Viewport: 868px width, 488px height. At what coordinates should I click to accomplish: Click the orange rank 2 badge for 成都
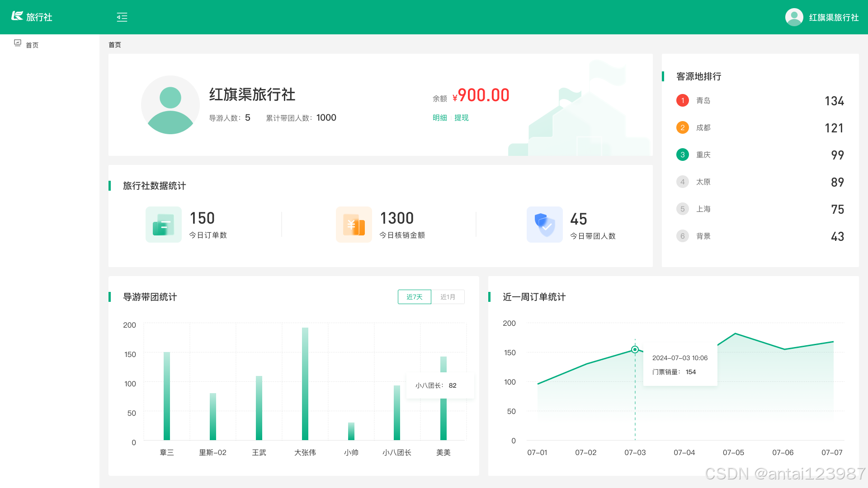coord(682,127)
